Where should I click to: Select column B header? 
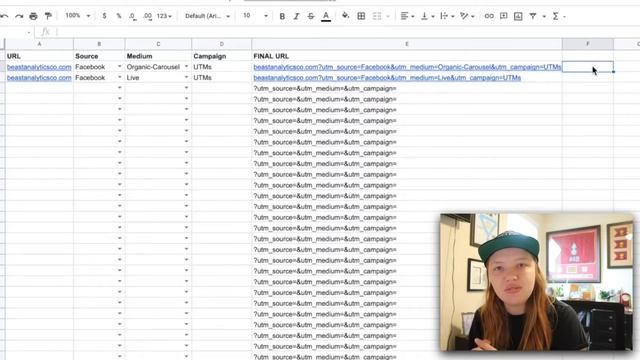tap(99, 44)
